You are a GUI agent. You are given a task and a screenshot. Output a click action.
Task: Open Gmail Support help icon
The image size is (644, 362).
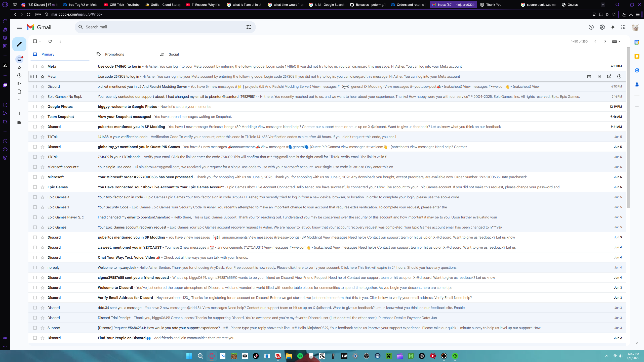pyautogui.click(x=591, y=27)
